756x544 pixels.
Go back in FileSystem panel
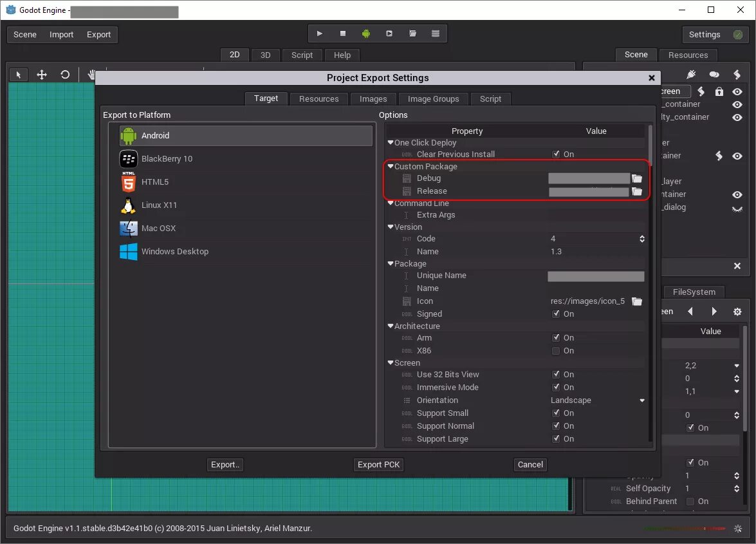coord(690,312)
